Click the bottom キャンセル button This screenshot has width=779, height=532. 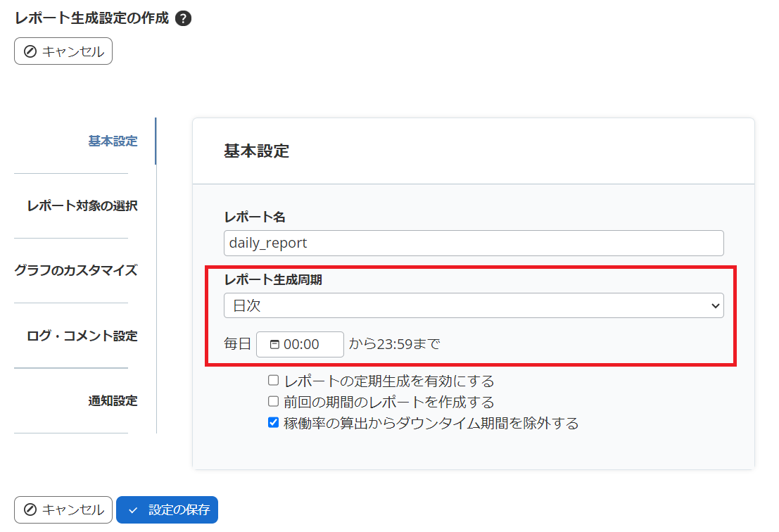(x=63, y=509)
